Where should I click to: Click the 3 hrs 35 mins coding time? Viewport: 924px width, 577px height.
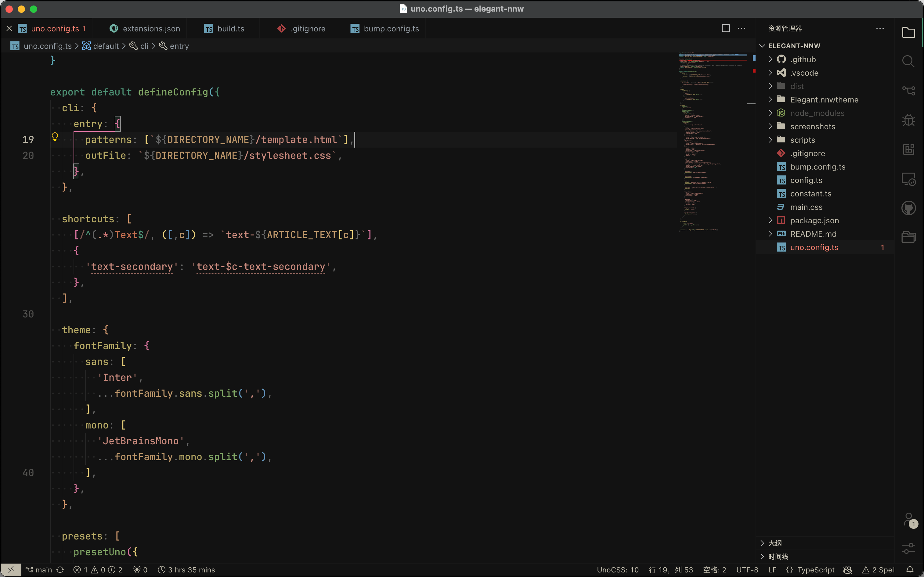[186, 569]
